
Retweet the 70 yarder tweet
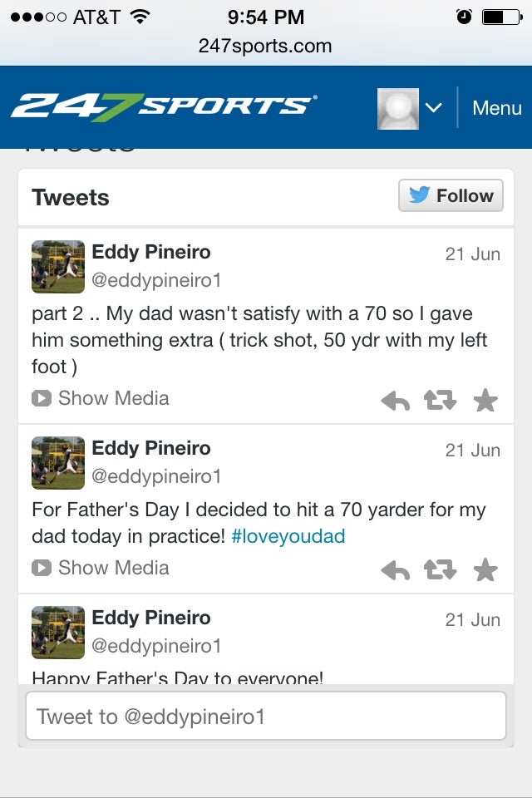(x=440, y=571)
